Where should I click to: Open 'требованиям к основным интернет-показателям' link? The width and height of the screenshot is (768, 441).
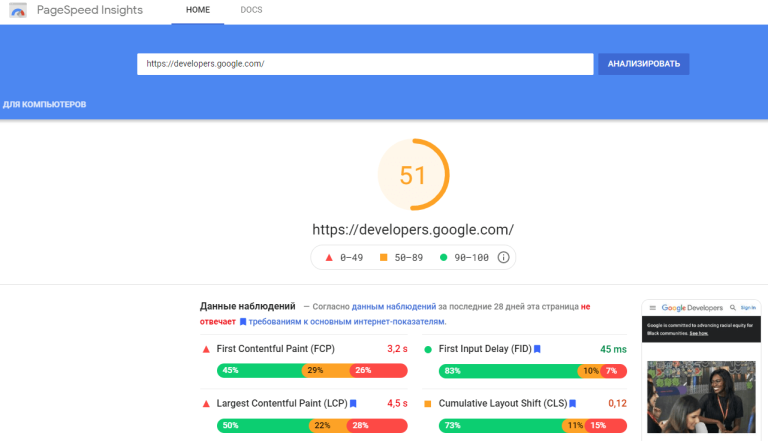(x=347, y=321)
